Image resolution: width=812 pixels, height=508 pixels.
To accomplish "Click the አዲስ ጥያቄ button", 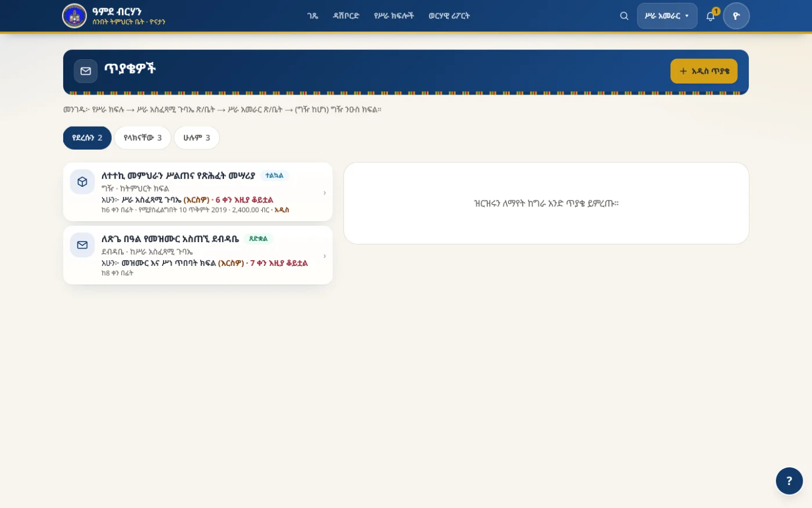I will [704, 71].
